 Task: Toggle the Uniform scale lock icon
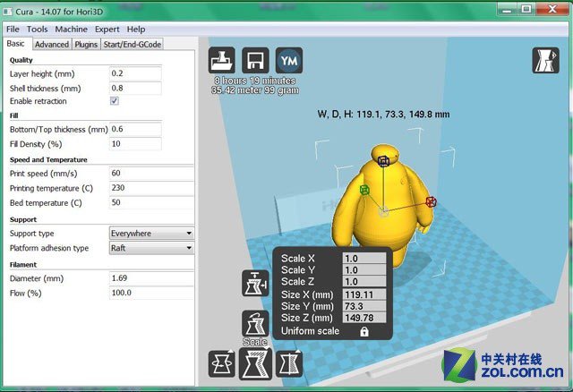[364, 331]
